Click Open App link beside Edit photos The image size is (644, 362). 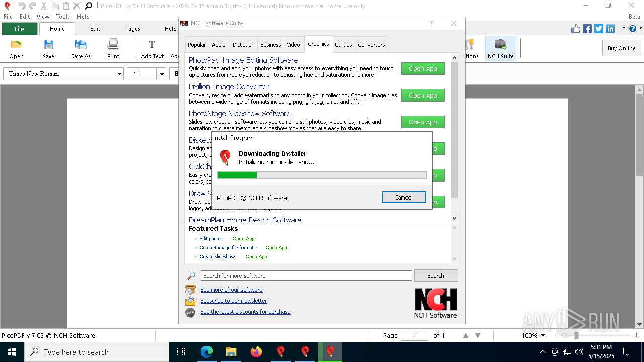244,239
